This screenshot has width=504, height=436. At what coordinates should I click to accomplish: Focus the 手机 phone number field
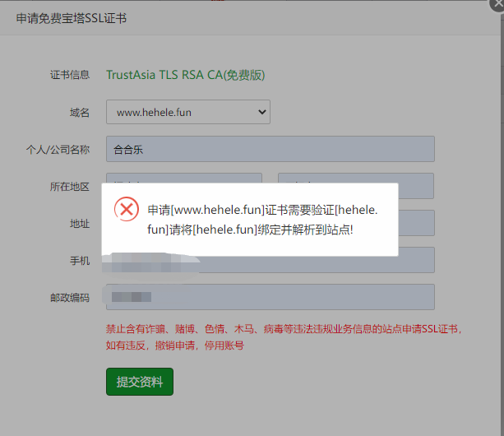pyautogui.click(x=270, y=260)
